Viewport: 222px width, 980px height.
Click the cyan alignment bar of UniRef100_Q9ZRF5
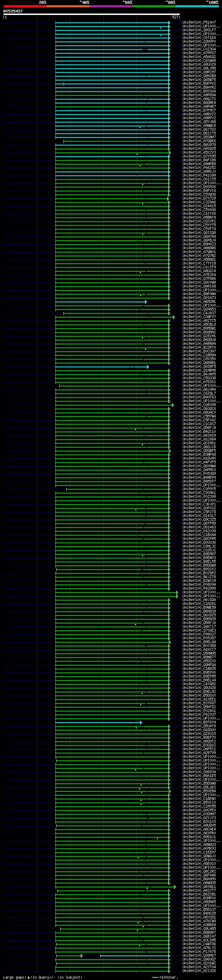102,367
